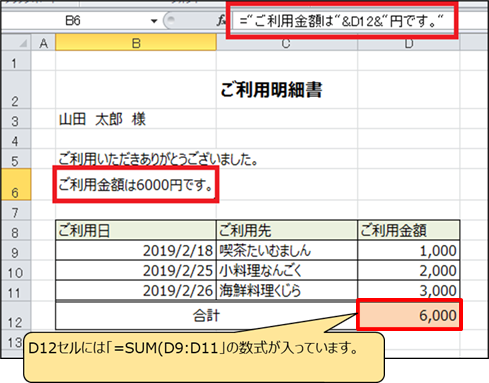Click the fx insert function icon

click(221, 21)
